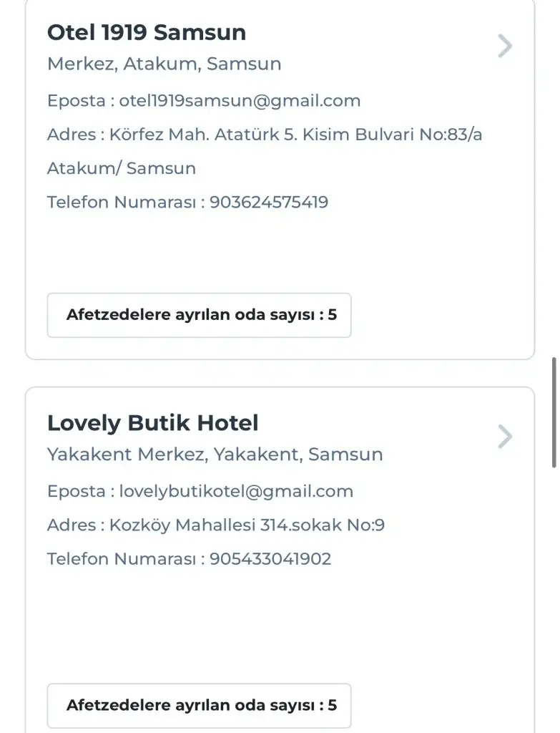Click "Adres" label in Otel 1919 card

(x=71, y=135)
